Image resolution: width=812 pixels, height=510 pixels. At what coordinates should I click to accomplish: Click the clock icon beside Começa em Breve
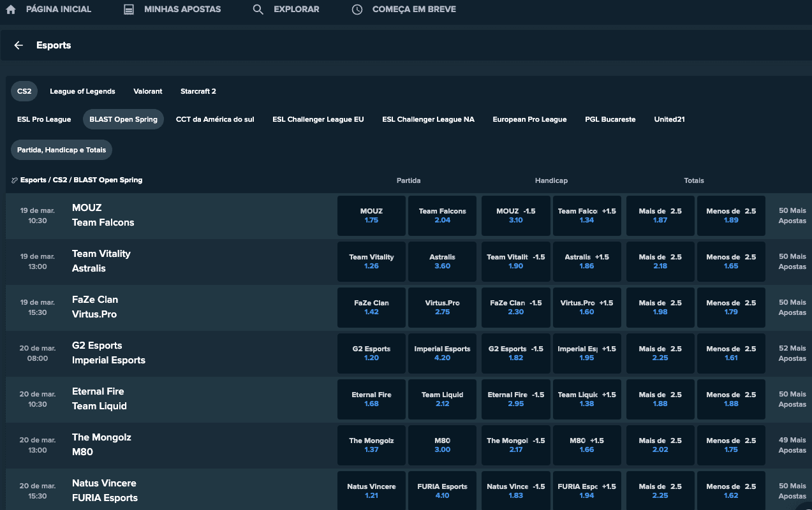357,10
